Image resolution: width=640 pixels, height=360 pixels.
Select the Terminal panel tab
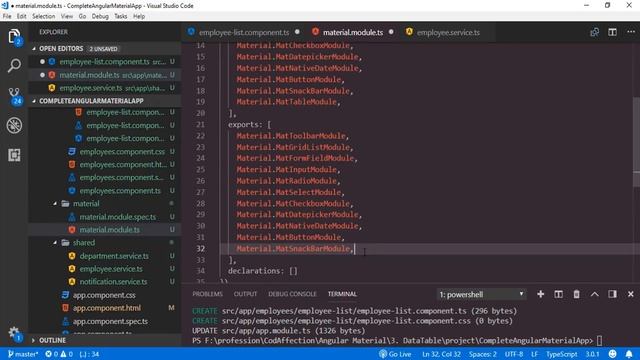pyautogui.click(x=342, y=294)
